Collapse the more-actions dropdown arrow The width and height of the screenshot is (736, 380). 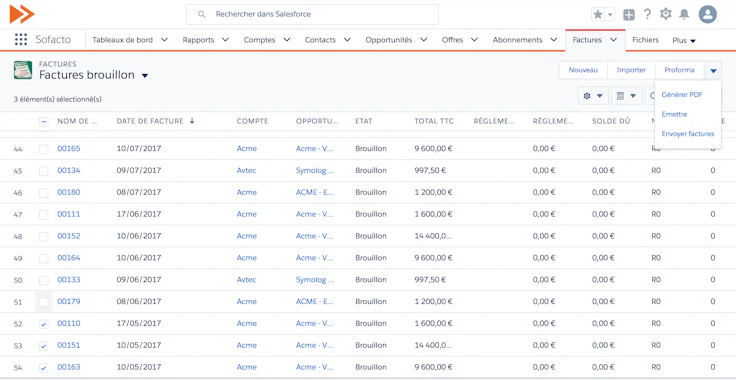(x=713, y=71)
